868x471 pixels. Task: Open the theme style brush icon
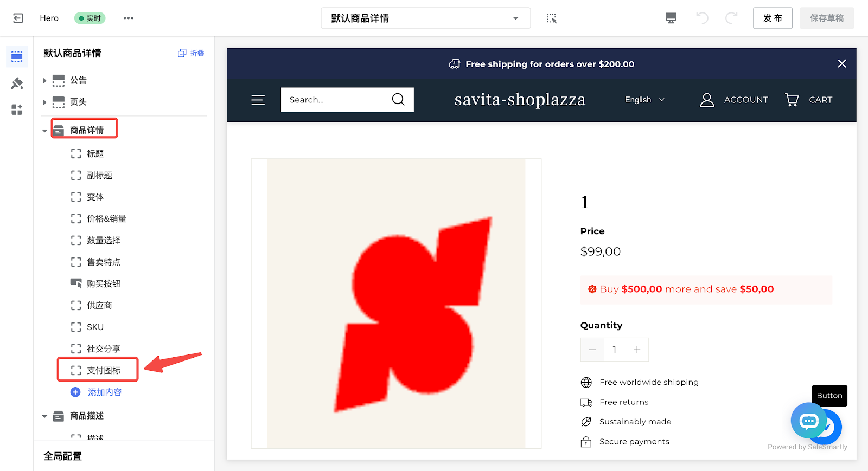17,83
